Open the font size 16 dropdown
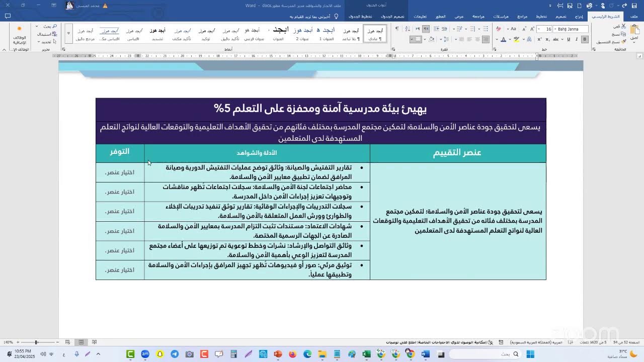This screenshot has height=362, width=644. tap(539, 29)
